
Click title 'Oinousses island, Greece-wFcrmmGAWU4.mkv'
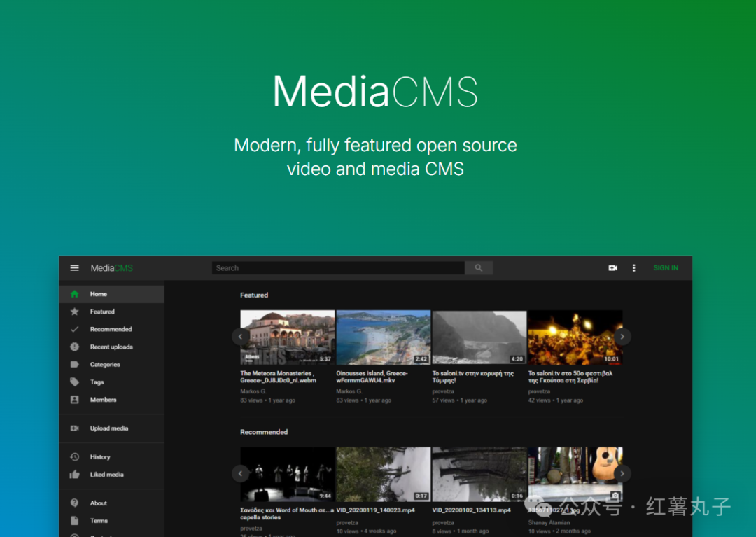[372, 377]
